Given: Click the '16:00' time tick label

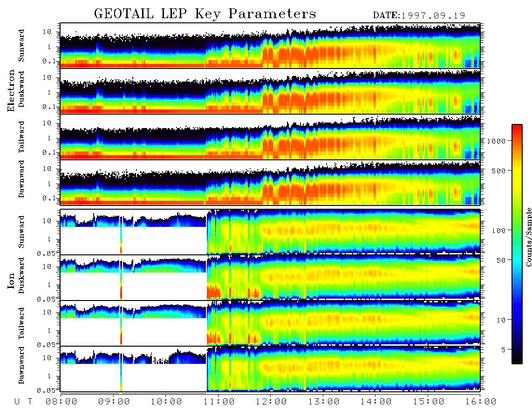Looking at the screenshot, I should point(481,402).
